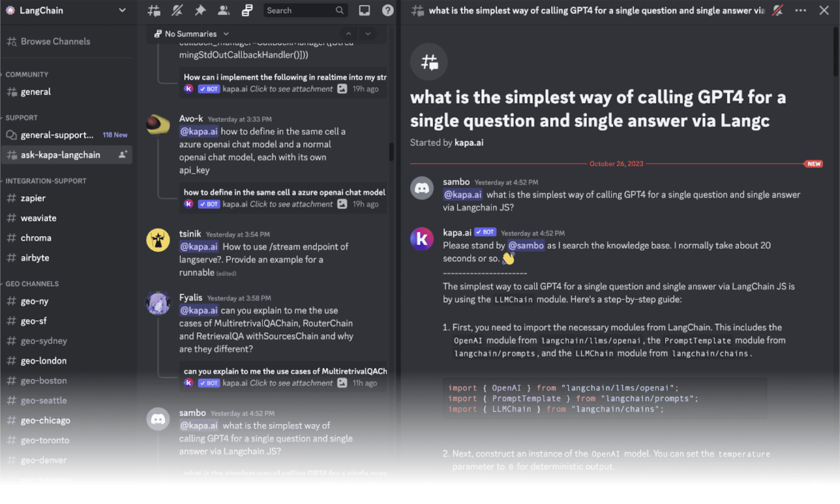Image resolution: width=840 pixels, height=504 pixels.
Task: Click the Avo-k username
Action: (x=191, y=119)
